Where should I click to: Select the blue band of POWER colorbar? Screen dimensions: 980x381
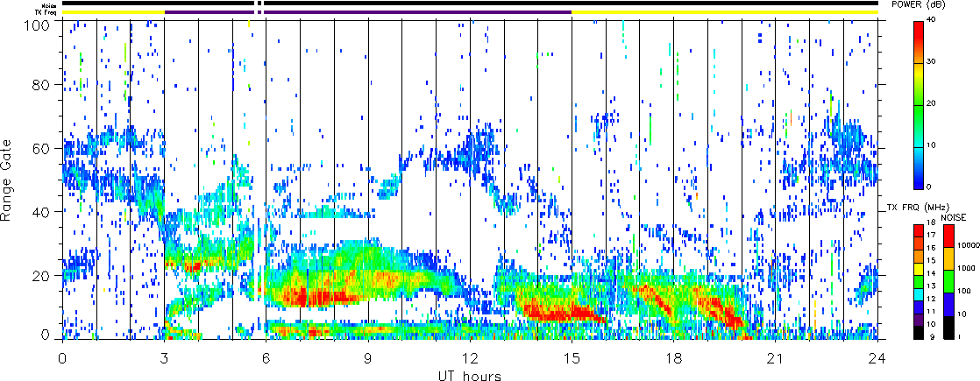click(919, 177)
